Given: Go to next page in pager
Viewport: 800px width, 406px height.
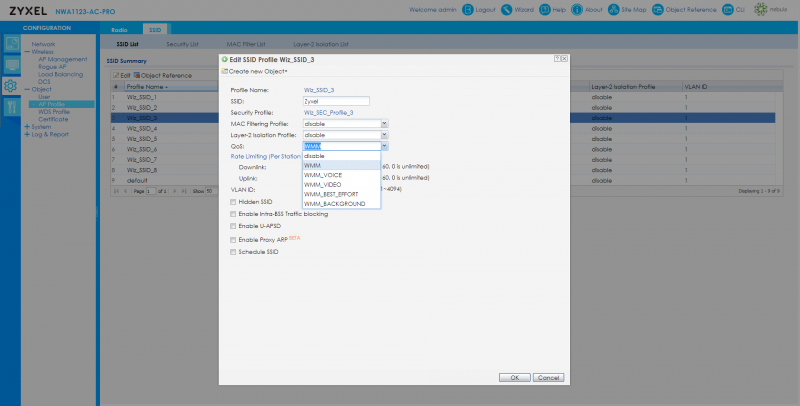Looking at the screenshot, I should 175,191.
